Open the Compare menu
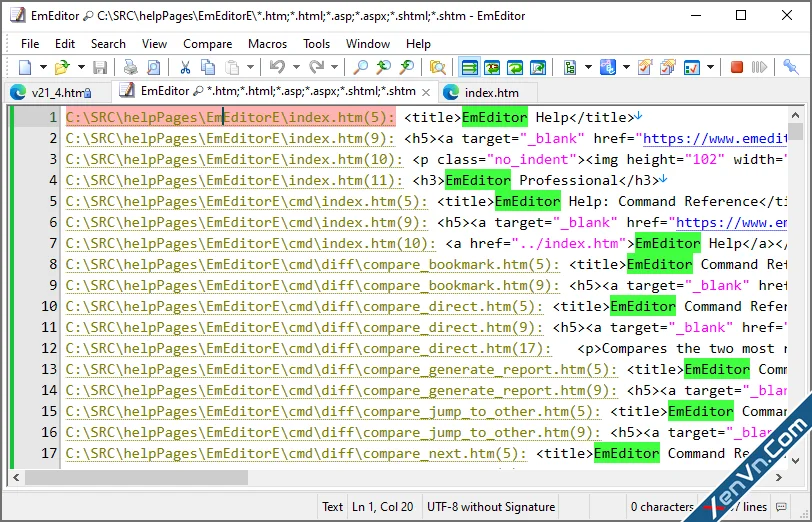This screenshot has height=522, width=812. coord(207,44)
